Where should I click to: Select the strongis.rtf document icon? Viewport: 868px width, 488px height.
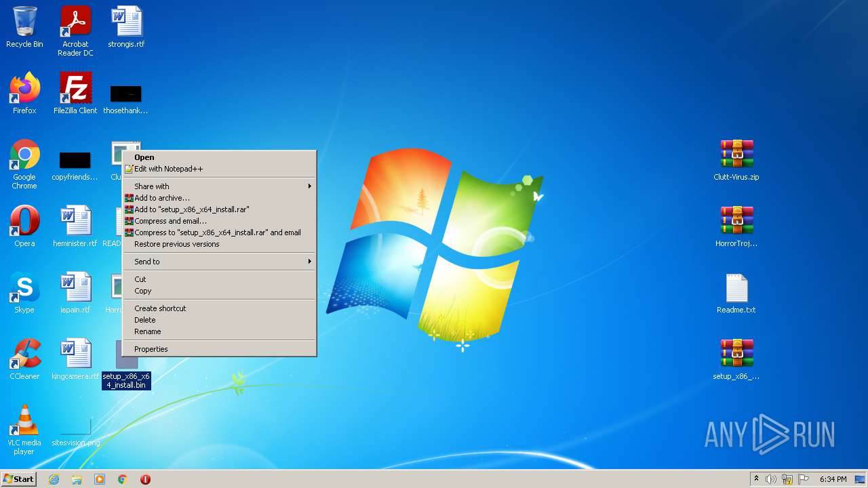click(x=126, y=27)
